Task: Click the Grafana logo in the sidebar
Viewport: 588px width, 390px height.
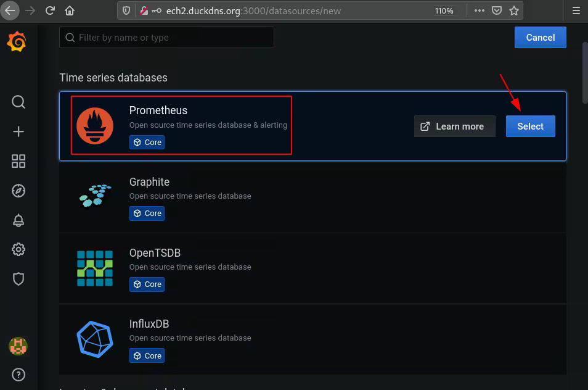Action: point(17,41)
